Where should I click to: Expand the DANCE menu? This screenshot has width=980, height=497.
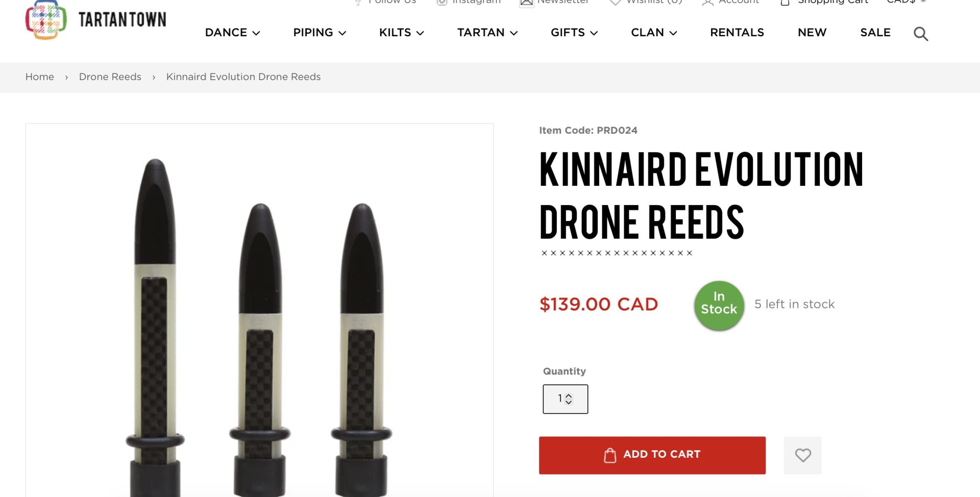click(x=232, y=33)
